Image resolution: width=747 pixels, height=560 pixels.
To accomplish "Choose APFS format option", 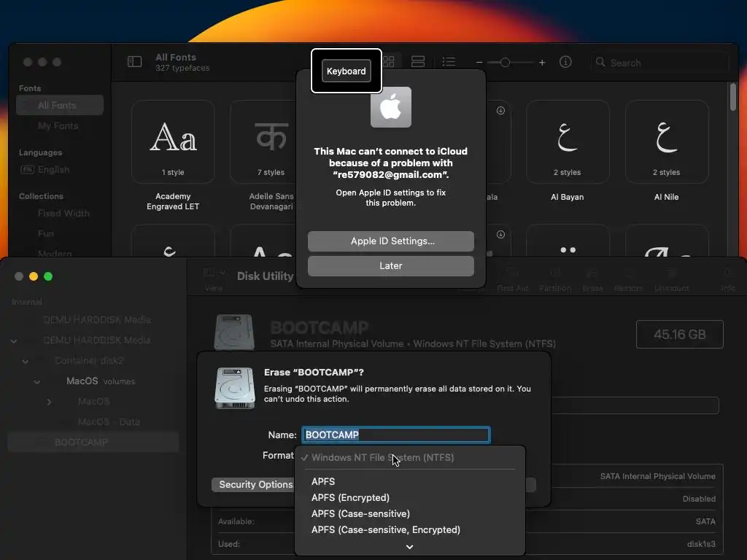I will [410, 481].
